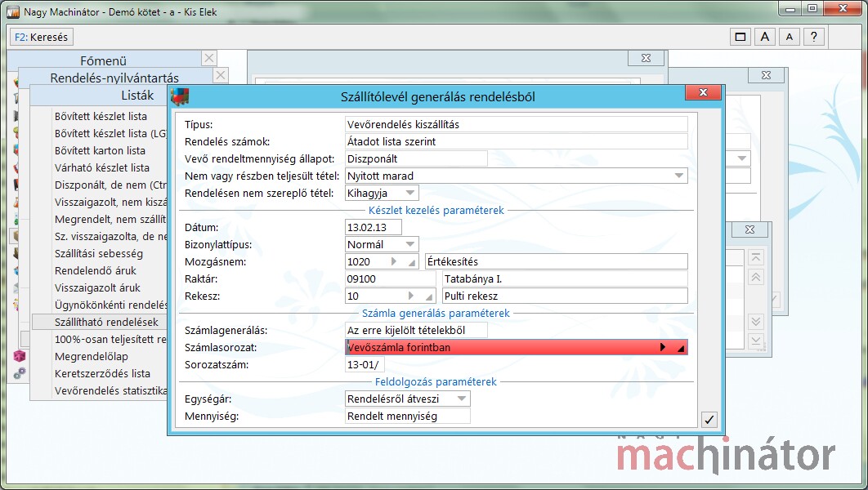Page up double arrow in background list window
The height and width of the screenshot is (490, 868).
click(756, 277)
